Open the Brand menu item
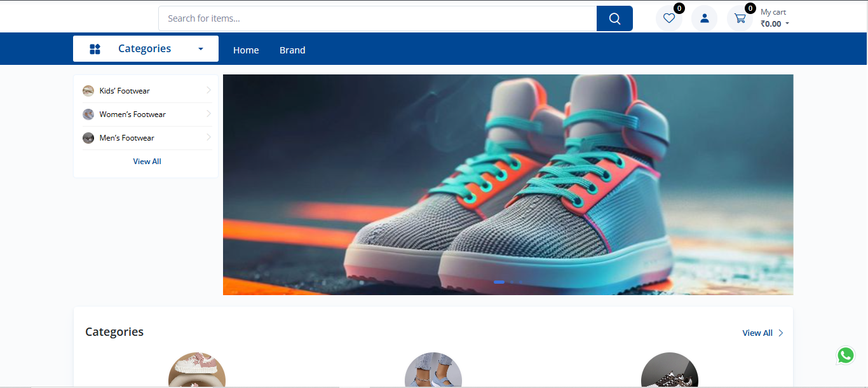 [x=292, y=50]
